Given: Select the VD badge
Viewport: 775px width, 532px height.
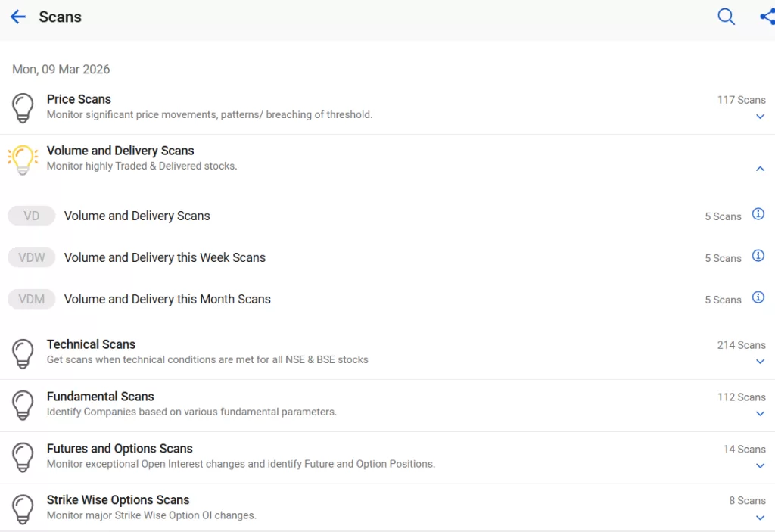Looking at the screenshot, I should [32, 216].
